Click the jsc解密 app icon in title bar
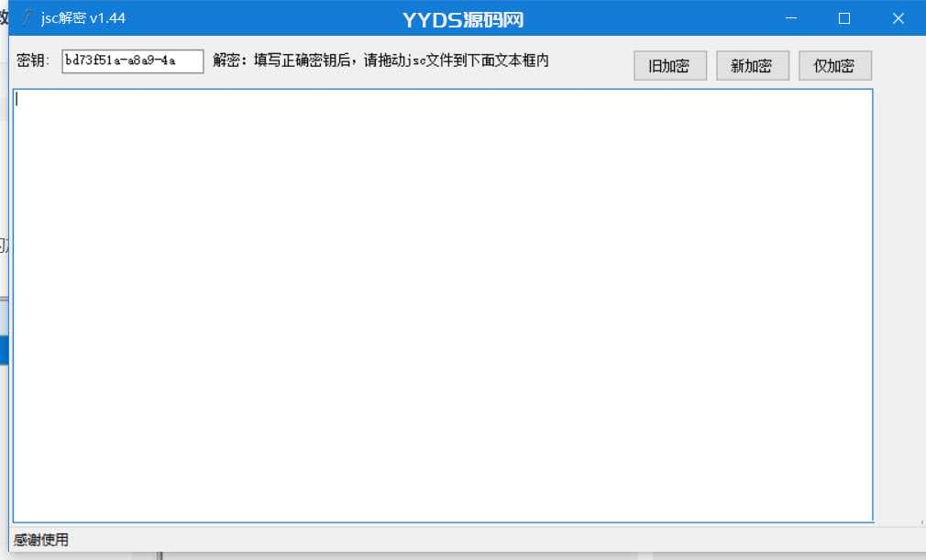The image size is (926, 560). click(28, 17)
